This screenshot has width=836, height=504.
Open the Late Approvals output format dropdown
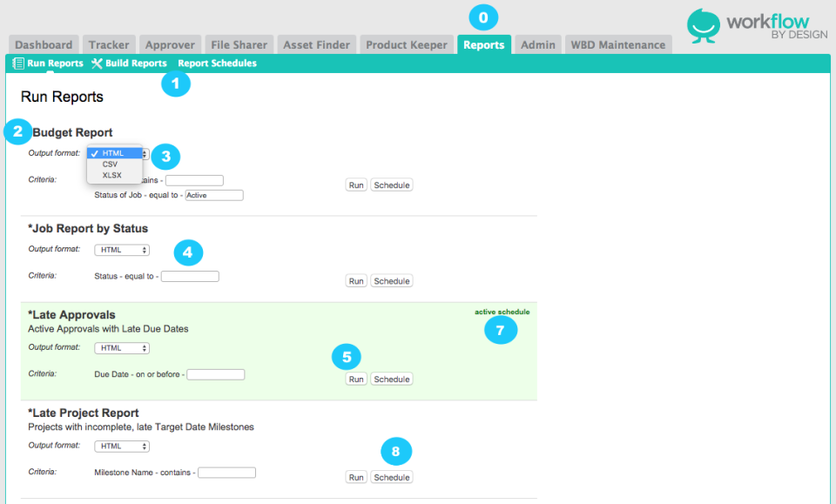click(121, 347)
